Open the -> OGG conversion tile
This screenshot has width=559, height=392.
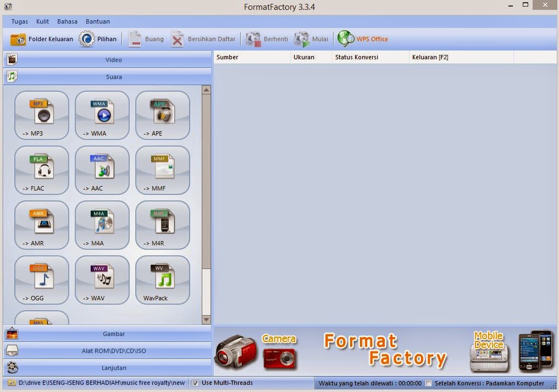(x=42, y=279)
